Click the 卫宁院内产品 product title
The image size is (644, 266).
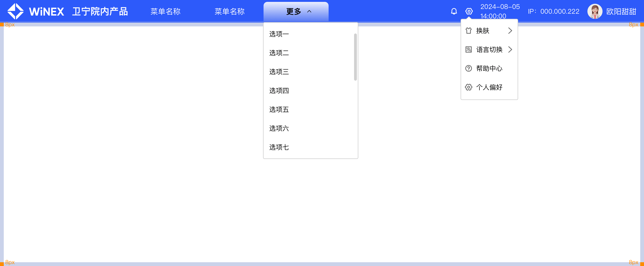100,12
